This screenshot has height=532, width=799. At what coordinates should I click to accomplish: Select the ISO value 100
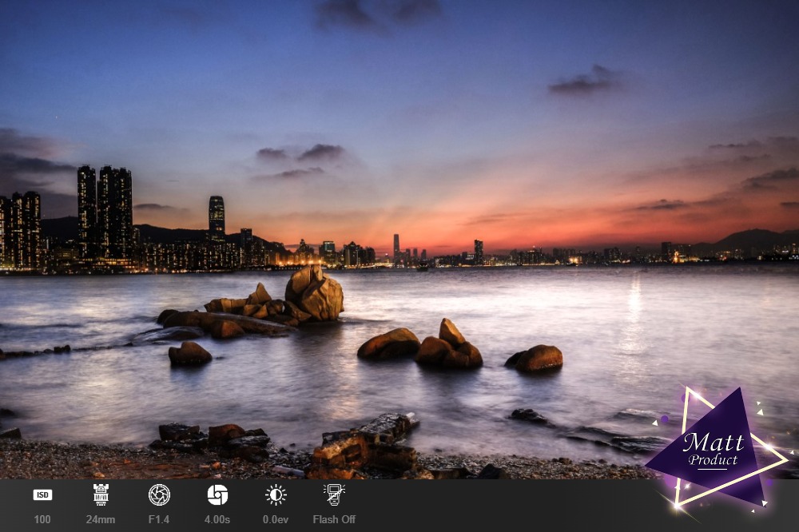point(42,519)
